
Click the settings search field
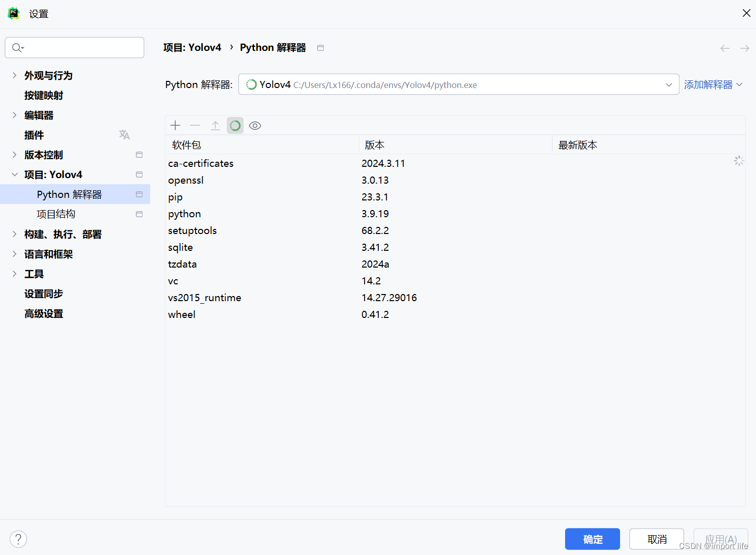tap(75, 47)
